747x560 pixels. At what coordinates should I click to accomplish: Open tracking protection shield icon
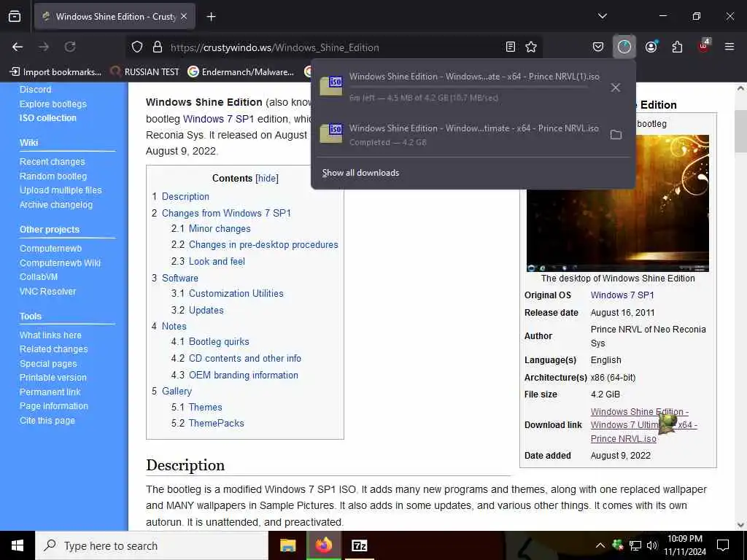tap(137, 47)
